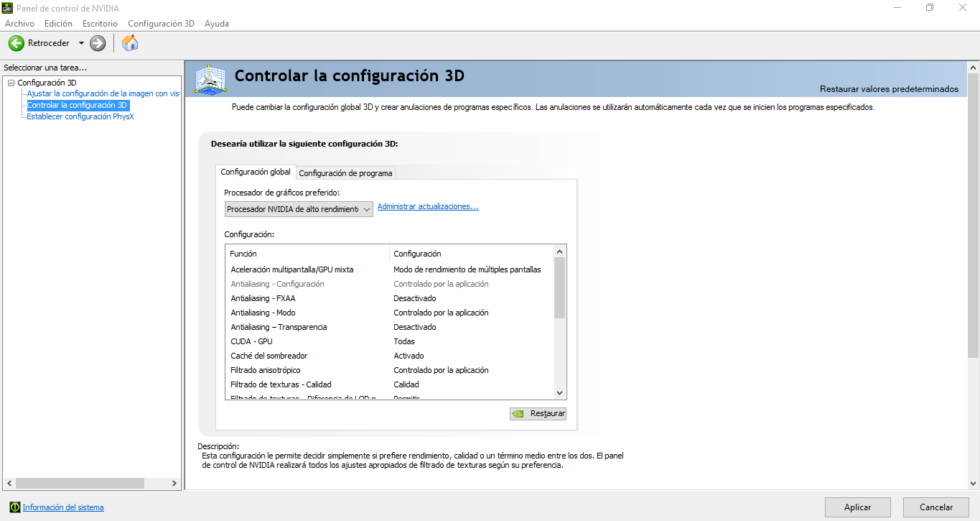Click the Restaurar button

coord(538,414)
